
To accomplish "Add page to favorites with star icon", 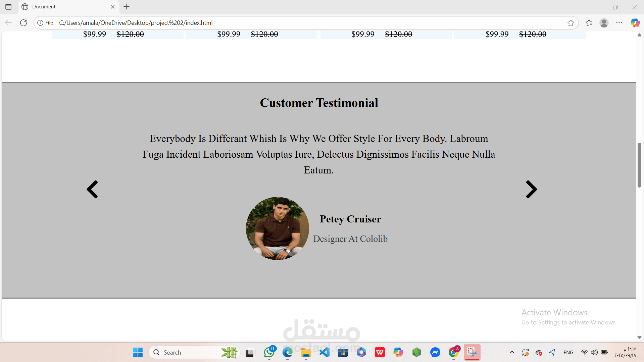I will click(x=571, y=23).
